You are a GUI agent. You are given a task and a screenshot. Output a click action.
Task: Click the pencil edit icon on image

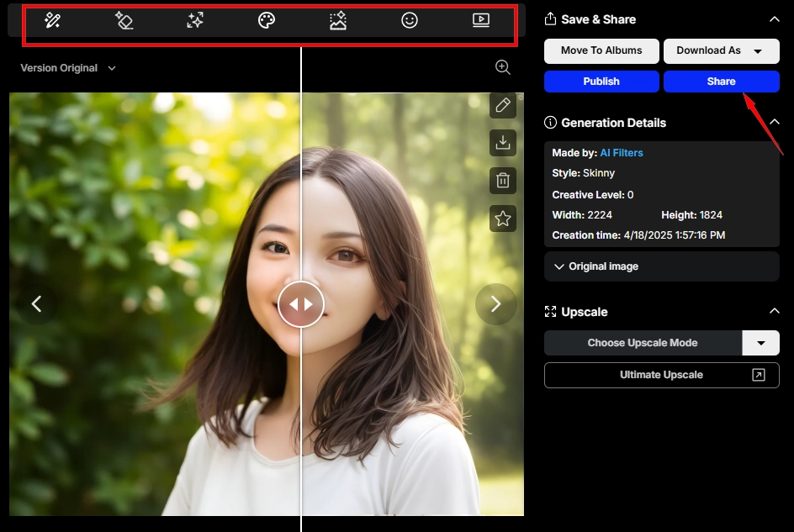[503, 105]
